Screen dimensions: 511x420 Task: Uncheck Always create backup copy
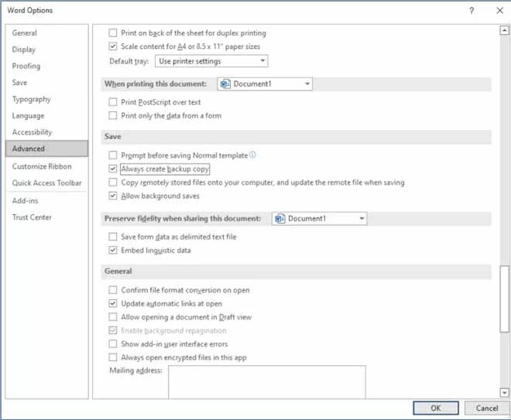click(114, 169)
